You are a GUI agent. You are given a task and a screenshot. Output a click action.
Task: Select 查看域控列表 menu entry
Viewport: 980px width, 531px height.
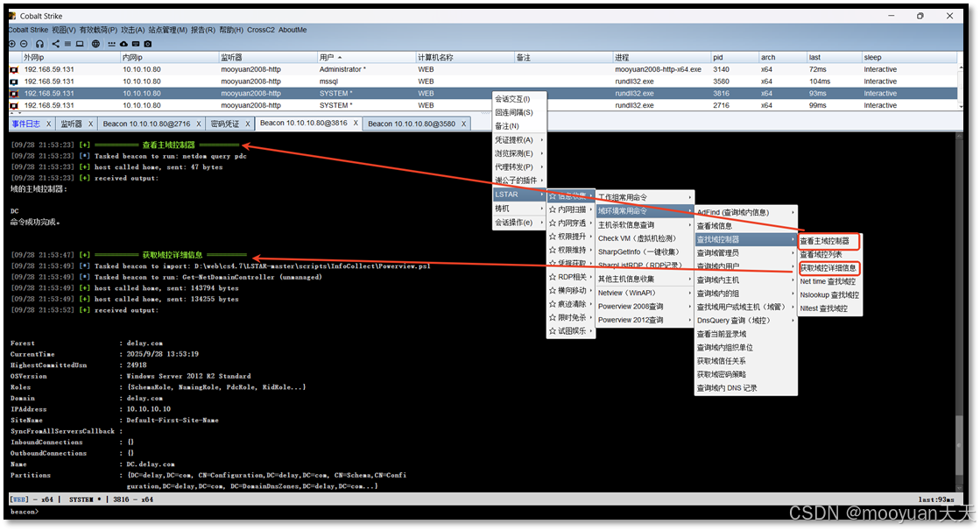tap(830, 255)
